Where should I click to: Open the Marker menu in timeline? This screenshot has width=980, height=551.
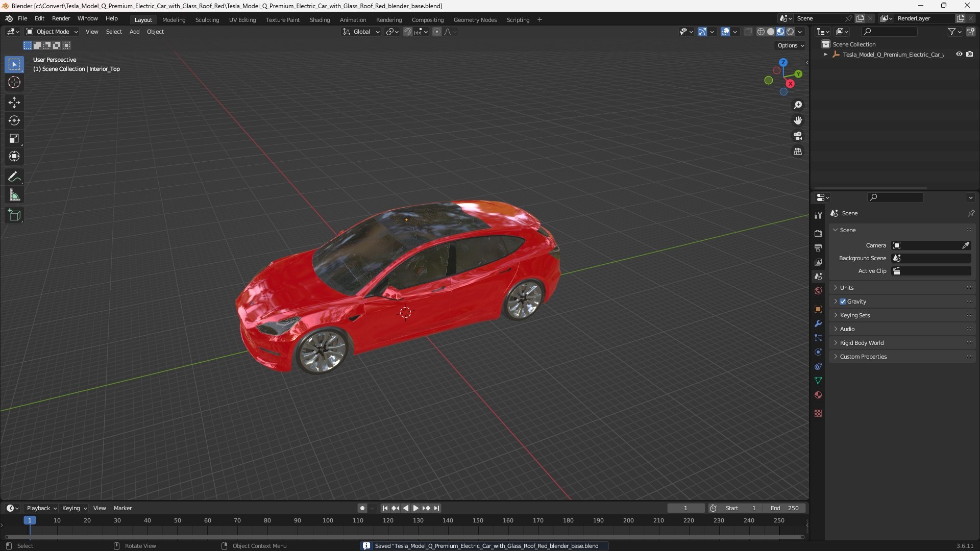(x=122, y=508)
